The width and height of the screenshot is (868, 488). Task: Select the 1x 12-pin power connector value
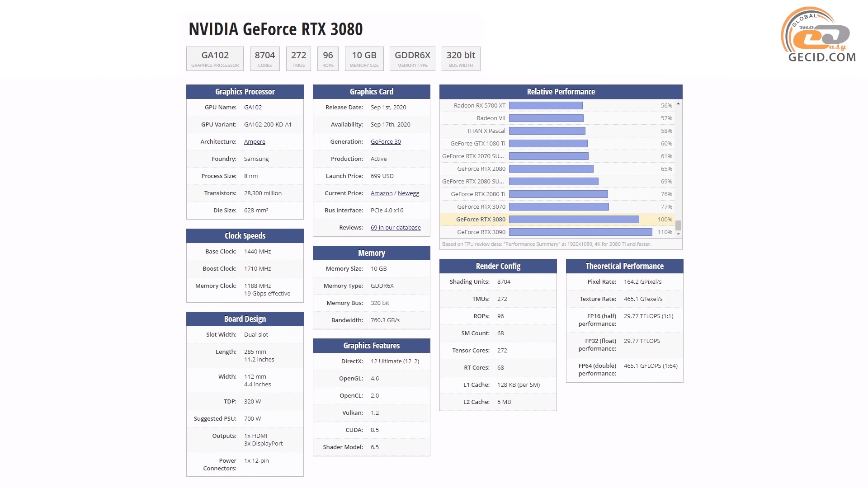click(x=256, y=460)
